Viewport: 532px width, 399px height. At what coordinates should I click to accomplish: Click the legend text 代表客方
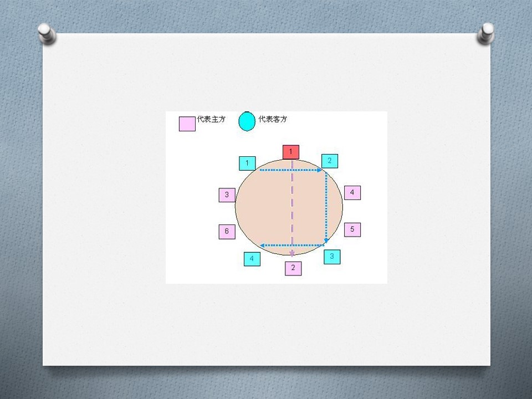point(273,120)
